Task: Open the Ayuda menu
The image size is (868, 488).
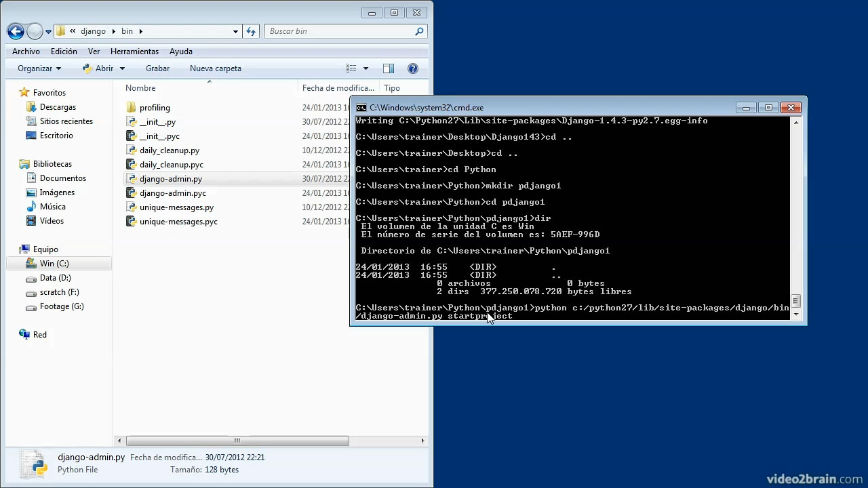Action: pyautogui.click(x=181, y=52)
